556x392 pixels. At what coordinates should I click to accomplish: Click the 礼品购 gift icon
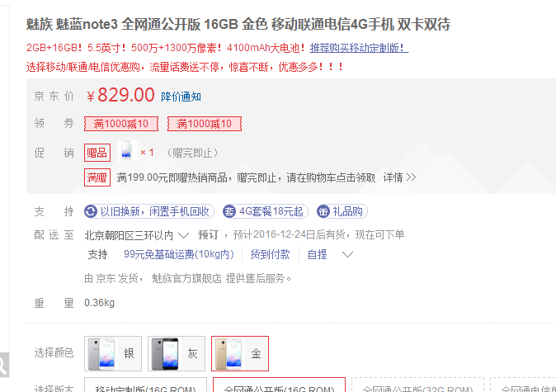(x=323, y=212)
